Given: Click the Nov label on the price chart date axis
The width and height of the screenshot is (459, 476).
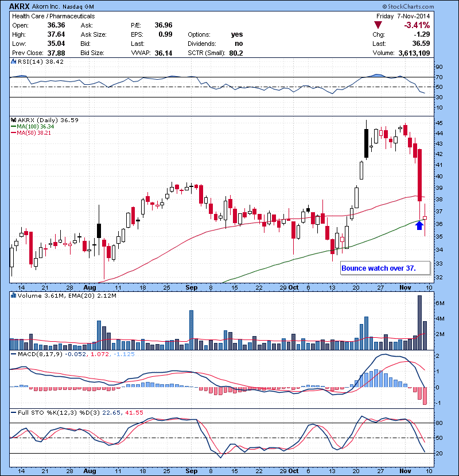Looking at the screenshot, I should tap(405, 287).
